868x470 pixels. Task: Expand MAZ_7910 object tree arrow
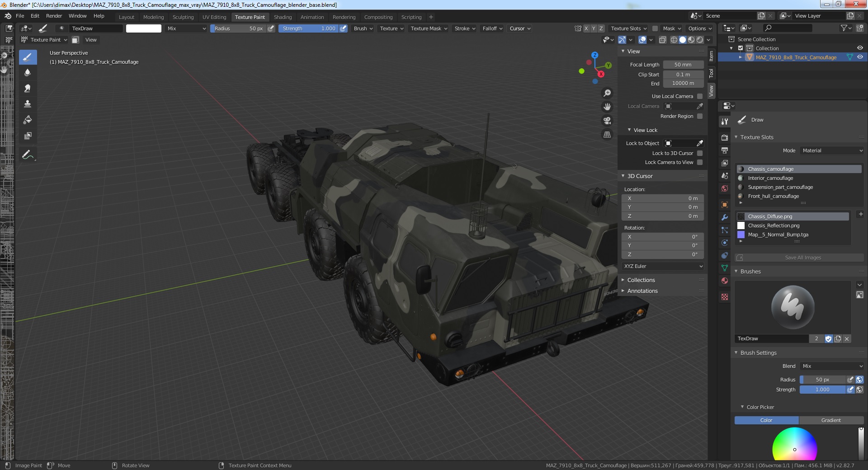click(x=740, y=57)
